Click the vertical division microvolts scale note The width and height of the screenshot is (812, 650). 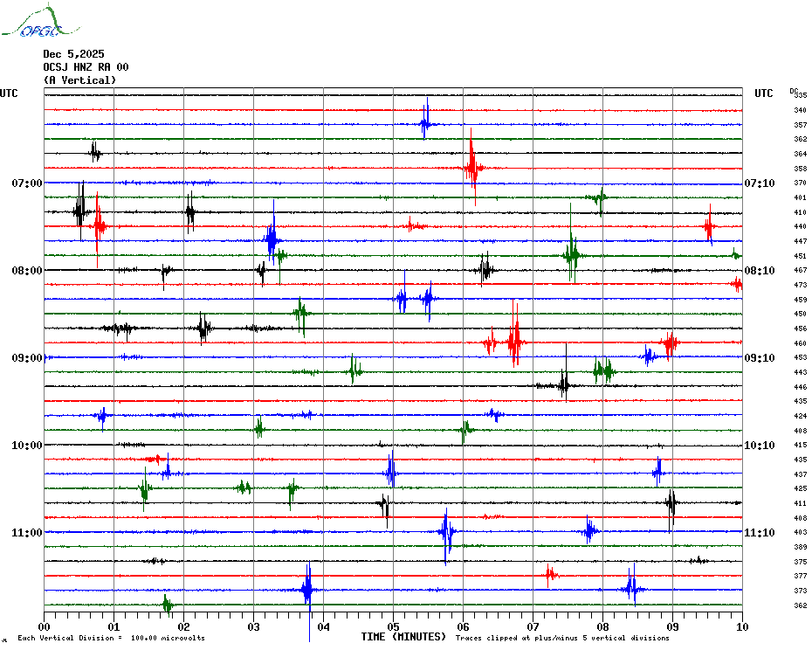click(111, 638)
